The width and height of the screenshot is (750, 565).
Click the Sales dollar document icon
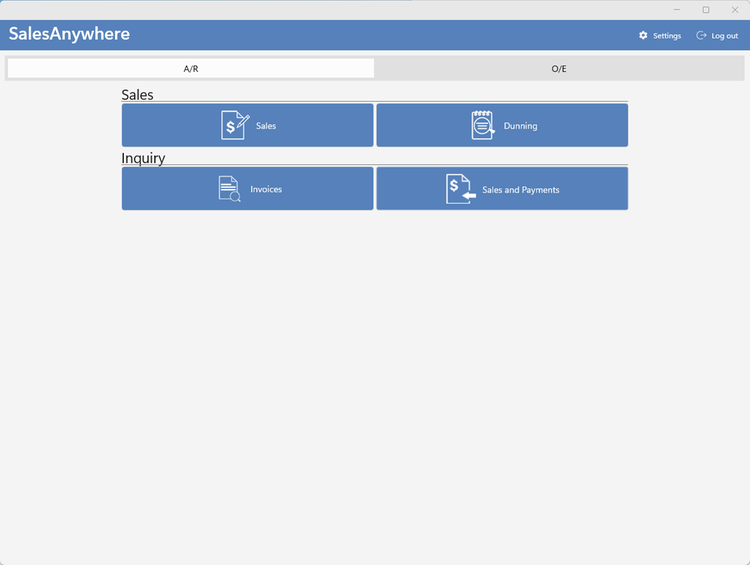(234, 125)
